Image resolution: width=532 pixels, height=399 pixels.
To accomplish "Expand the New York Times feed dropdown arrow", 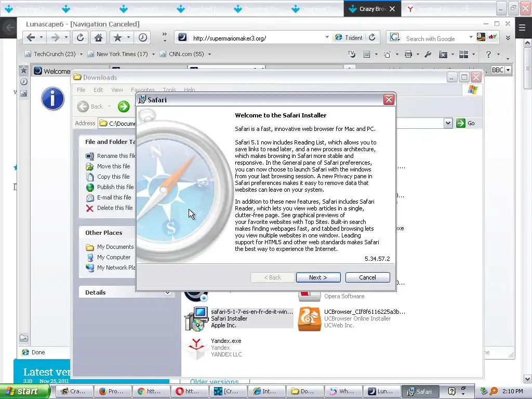I will pos(153,54).
